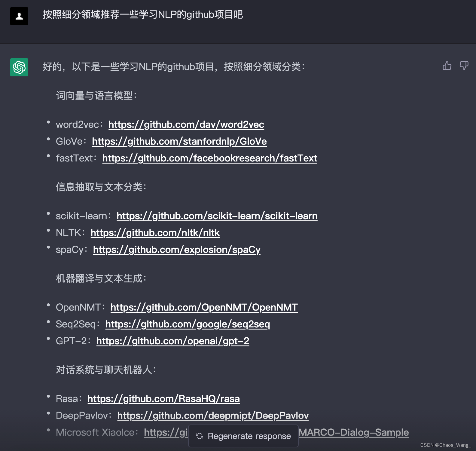Open the facebookresearch fastText link
476x451 pixels.
(x=210, y=158)
